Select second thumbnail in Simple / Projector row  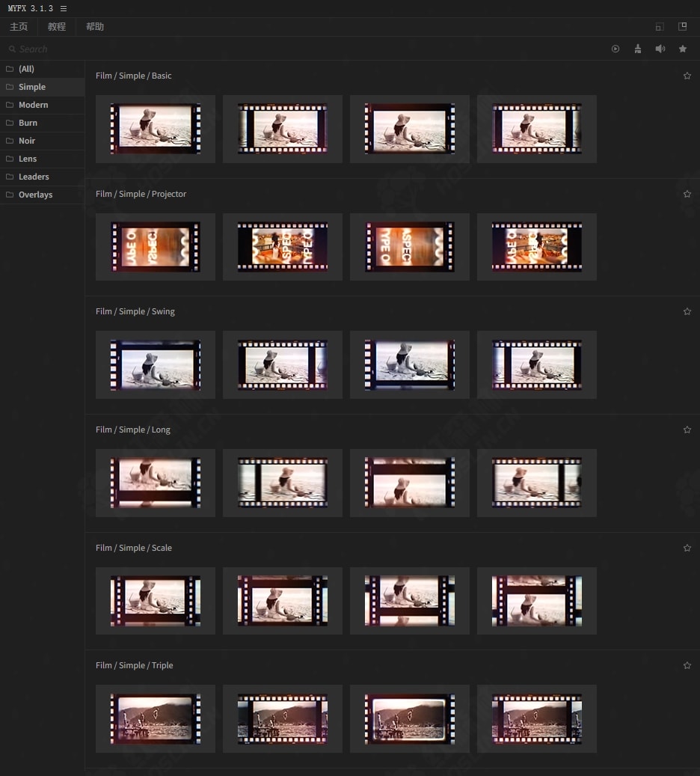tap(283, 247)
